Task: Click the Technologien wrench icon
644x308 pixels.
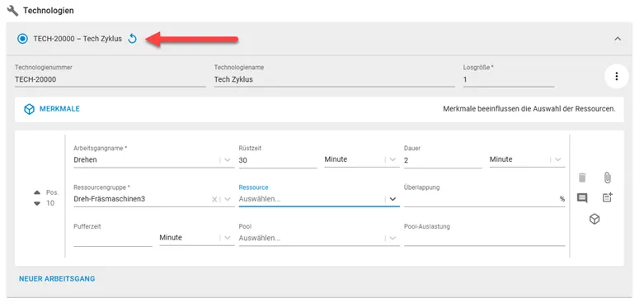Action: click(x=12, y=11)
